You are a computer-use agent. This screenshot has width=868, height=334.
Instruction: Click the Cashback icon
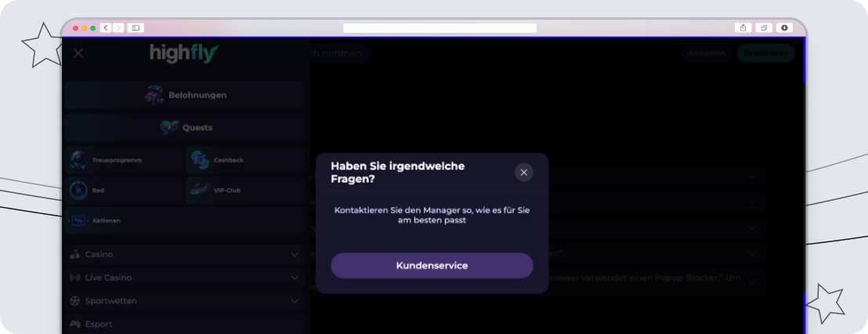[200, 160]
